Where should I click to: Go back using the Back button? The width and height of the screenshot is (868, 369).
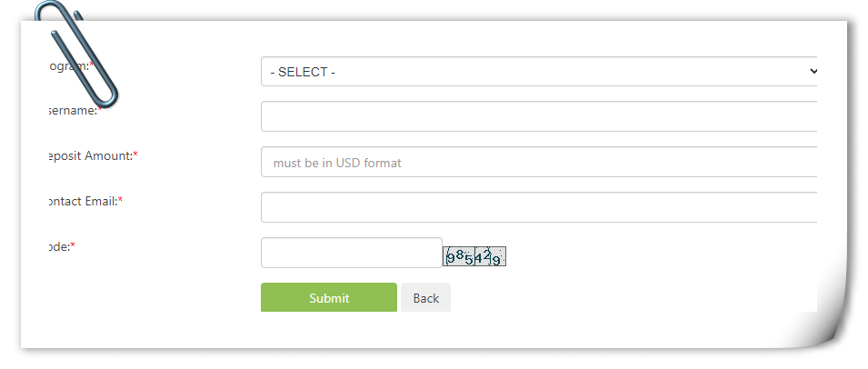[425, 297]
